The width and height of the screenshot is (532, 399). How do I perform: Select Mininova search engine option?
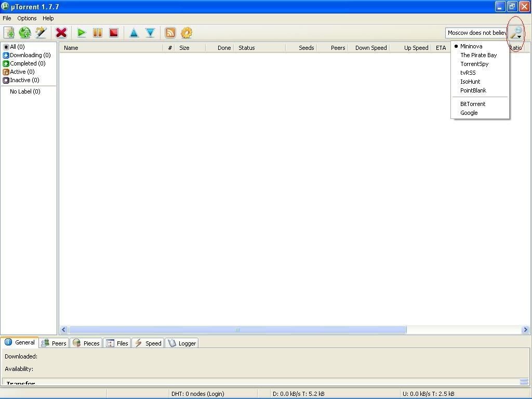(x=471, y=46)
